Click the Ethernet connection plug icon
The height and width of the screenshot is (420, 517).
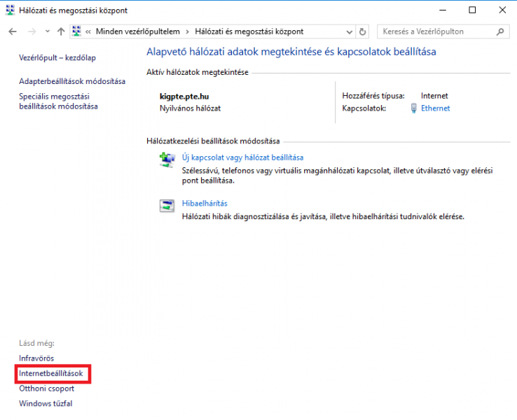point(414,108)
